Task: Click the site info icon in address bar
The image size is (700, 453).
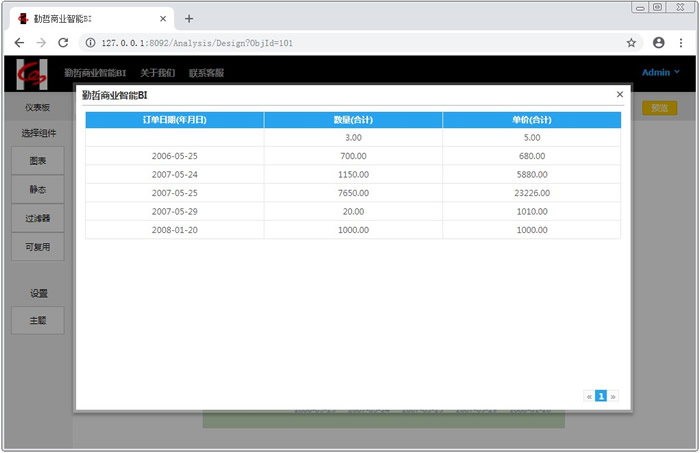Action: (90, 43)
